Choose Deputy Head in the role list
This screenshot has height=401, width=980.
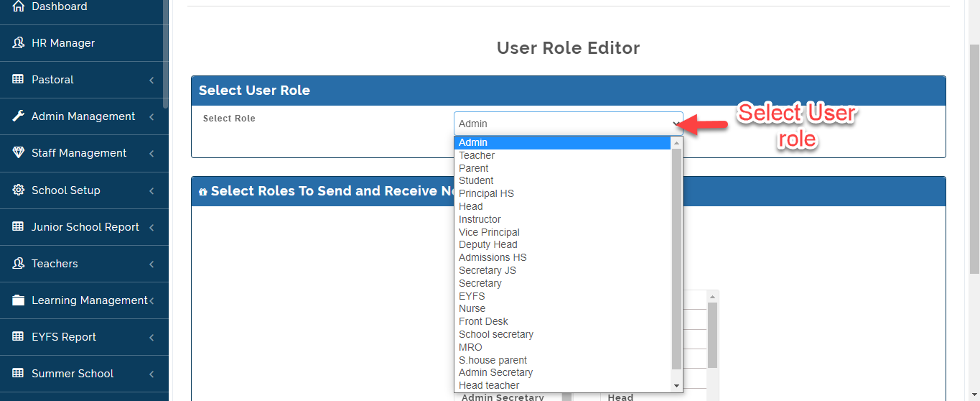pos(563,244)
